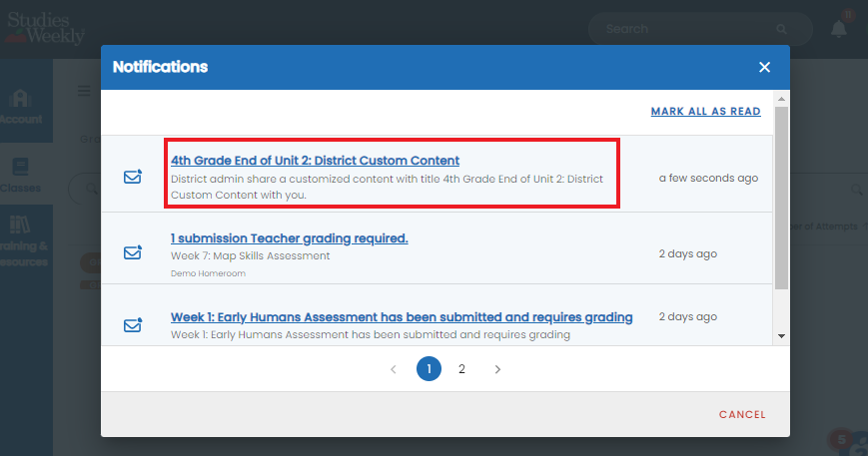The image size is (868, 456).
Task: Click the Studies Weekly logo
Action: click(45, 28)
